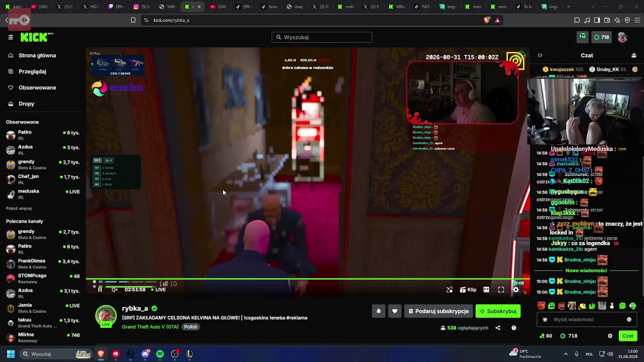Unmute the stream volume
The image size is (644, 362).
[x=115, y=290]
